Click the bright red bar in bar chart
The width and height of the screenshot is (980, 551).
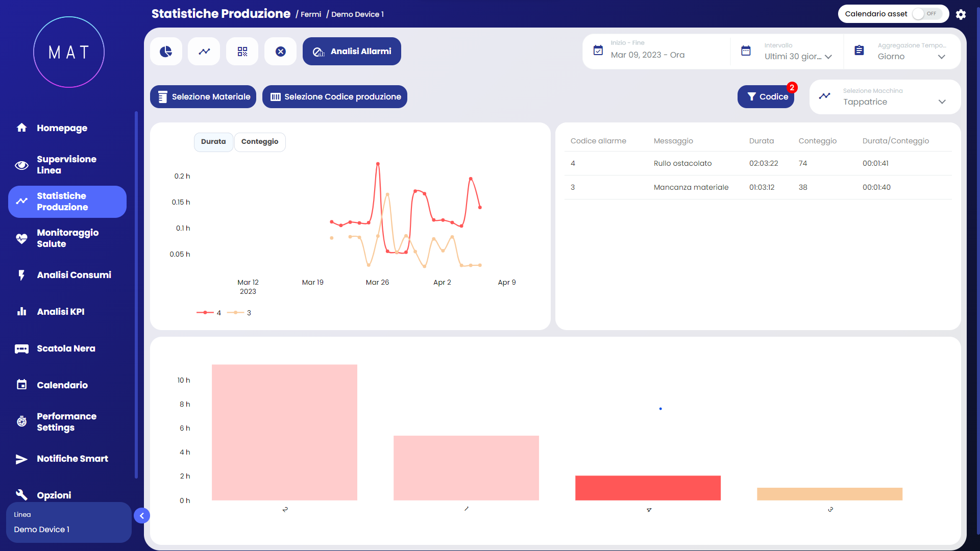point(648,488)
